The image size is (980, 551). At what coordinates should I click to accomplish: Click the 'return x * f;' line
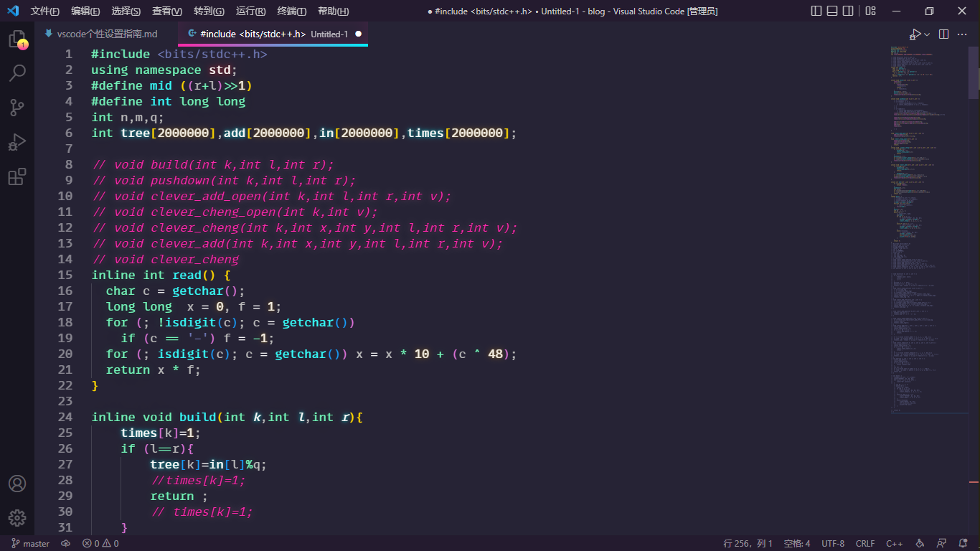coord(154,369)
